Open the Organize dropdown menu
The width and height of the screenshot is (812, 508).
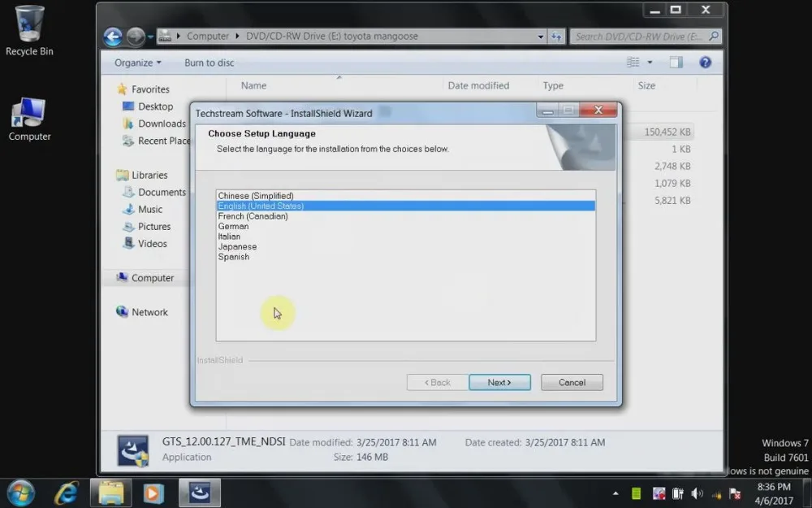(x=138, y=63)
